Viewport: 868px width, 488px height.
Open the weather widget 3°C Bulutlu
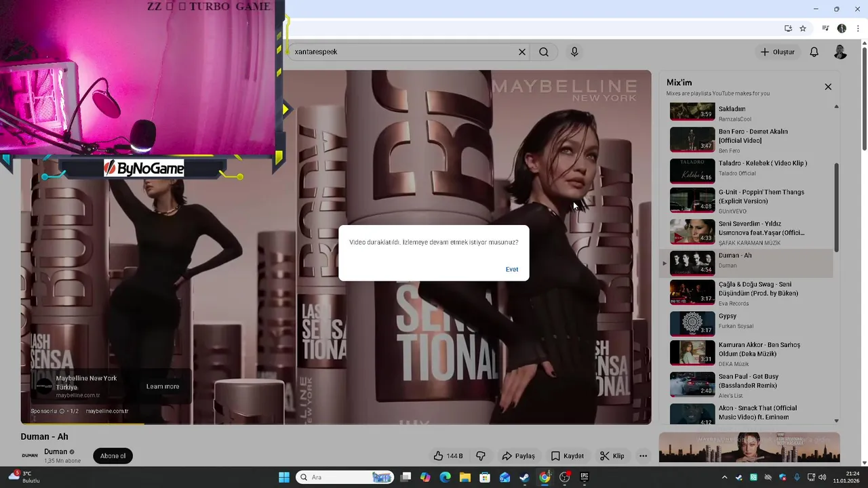(x=24, y=477)
